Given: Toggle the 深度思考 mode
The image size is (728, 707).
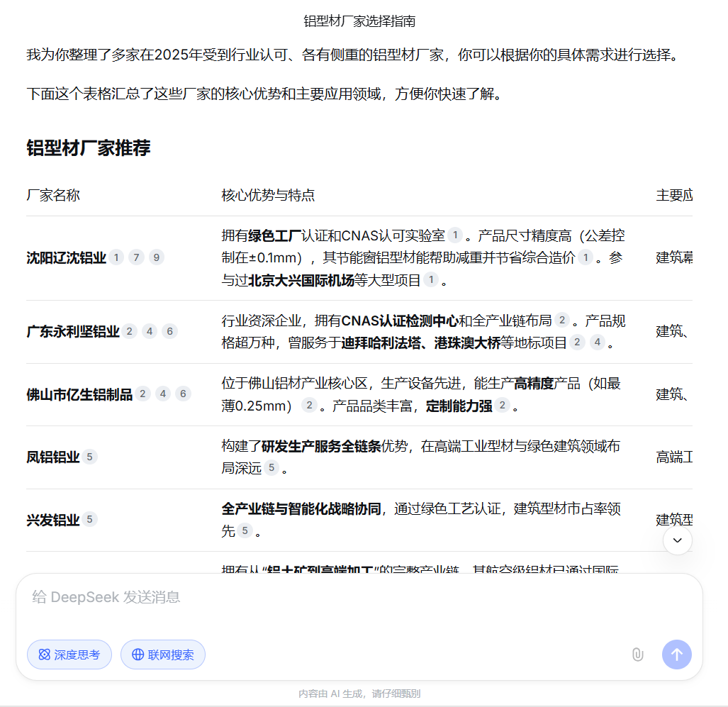Looking at the screenshot, I should tap(69, 655).
